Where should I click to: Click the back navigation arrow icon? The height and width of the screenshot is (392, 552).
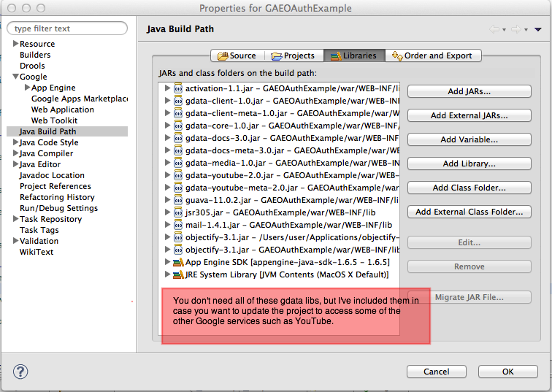click(x=494, y=29)
